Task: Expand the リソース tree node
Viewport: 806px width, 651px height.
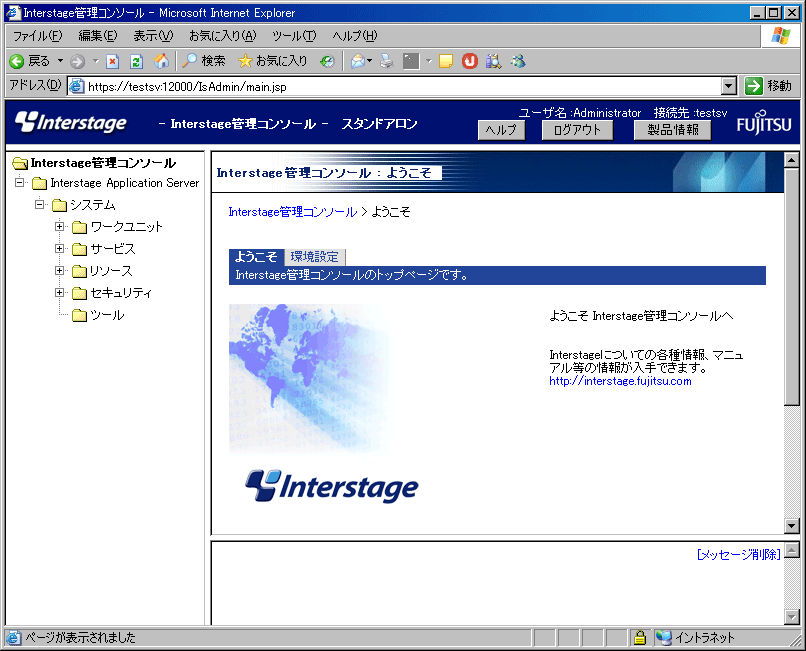Action: coord(60,270)
